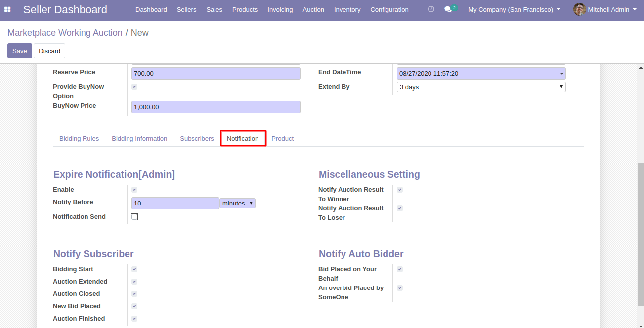644x328 pixels.
Task: Toggle Expire Notification Enable checkbox
Action: click(x=134, y=190)
